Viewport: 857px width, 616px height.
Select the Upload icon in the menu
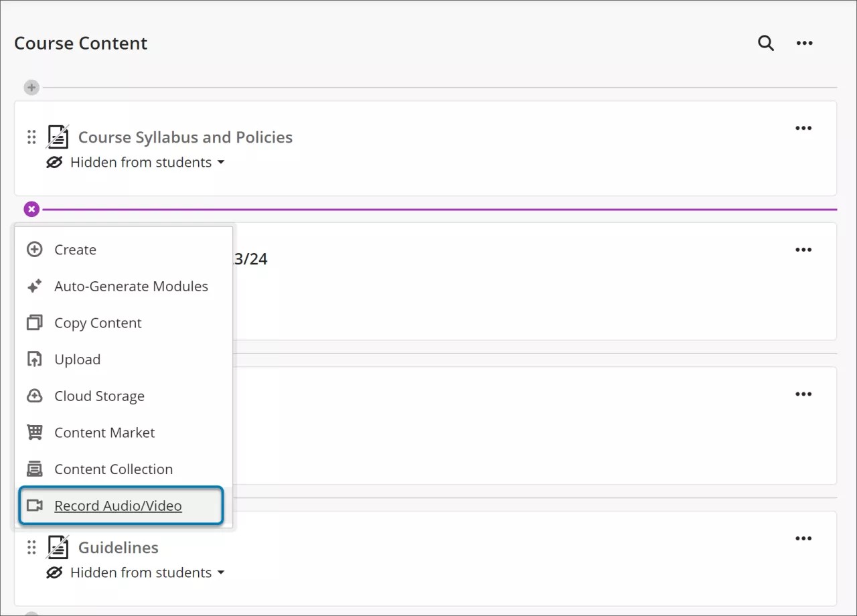tap(34, 359)
